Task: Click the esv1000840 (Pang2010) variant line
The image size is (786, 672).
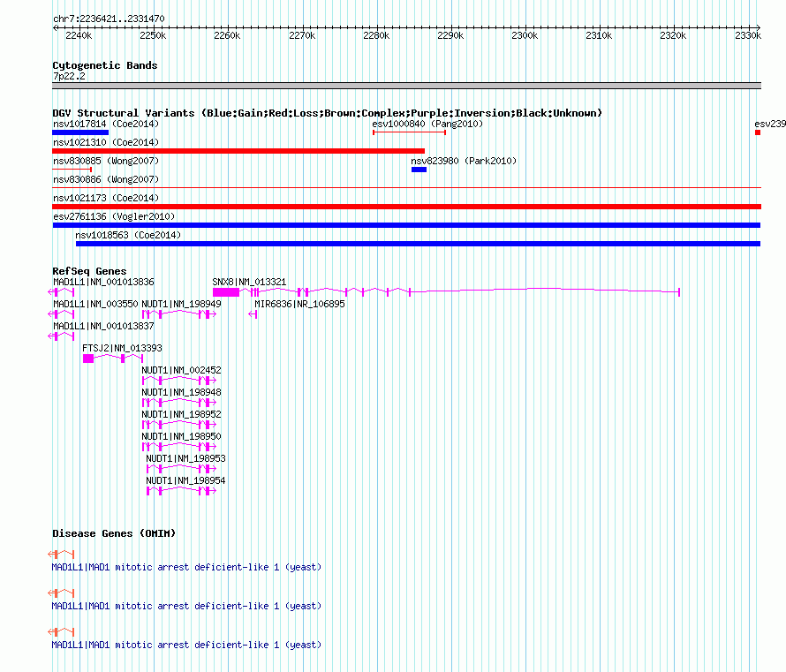Action: click(x=409, y=132)
